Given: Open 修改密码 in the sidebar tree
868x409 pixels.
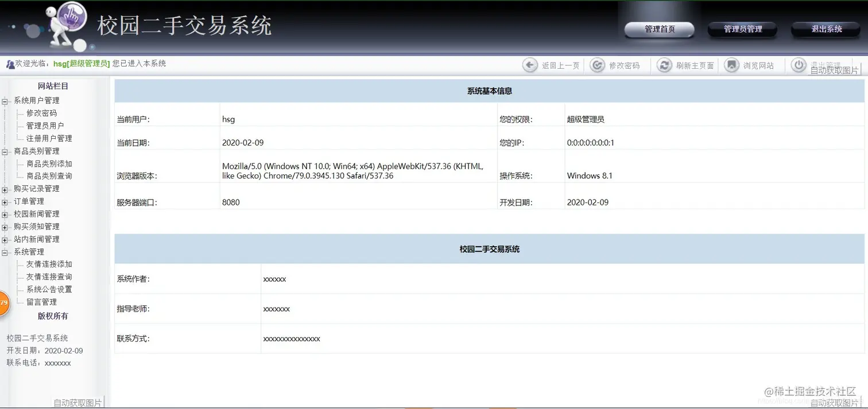Looking at the screenshot, I should [x=41, y=113].
